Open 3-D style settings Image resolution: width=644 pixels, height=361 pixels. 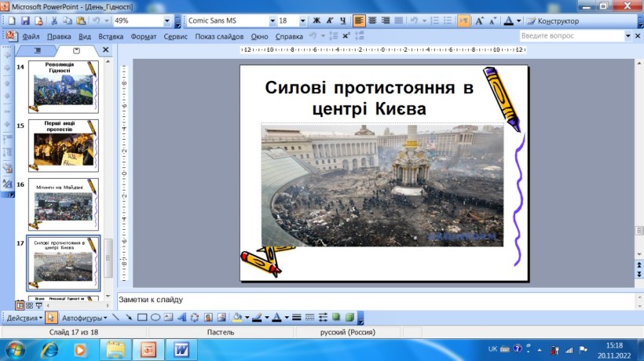(x=349, y=318)
